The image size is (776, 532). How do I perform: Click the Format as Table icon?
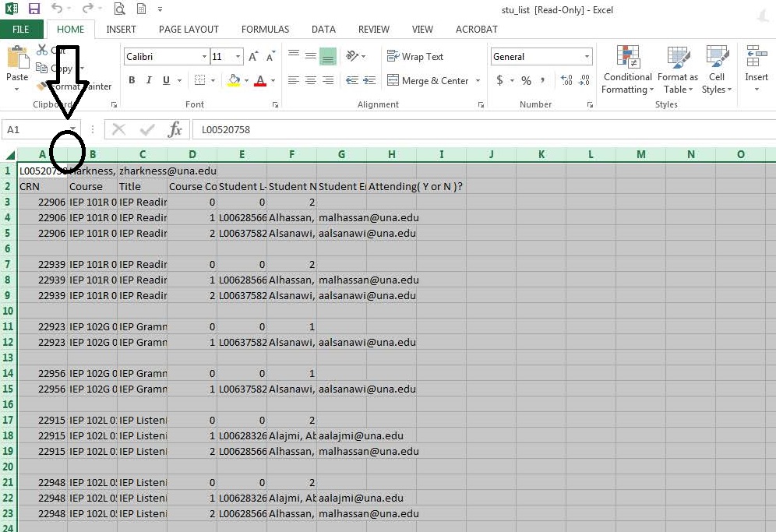677,69
